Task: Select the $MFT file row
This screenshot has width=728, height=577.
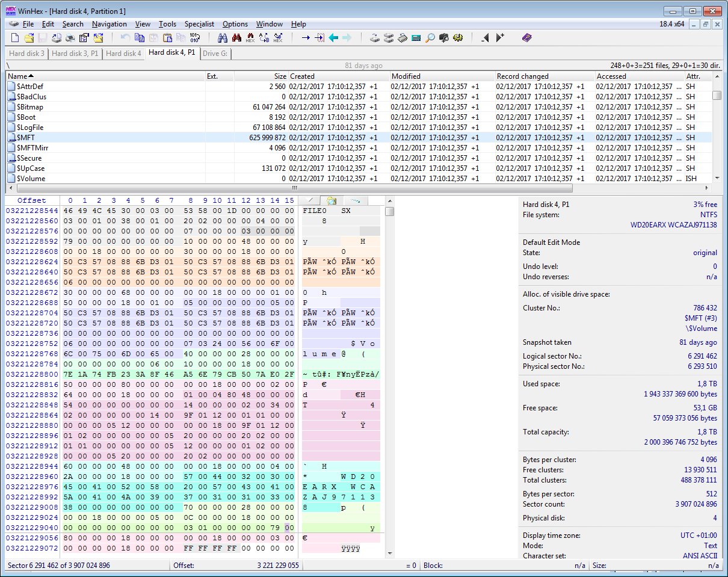Action: pos(359,137)
